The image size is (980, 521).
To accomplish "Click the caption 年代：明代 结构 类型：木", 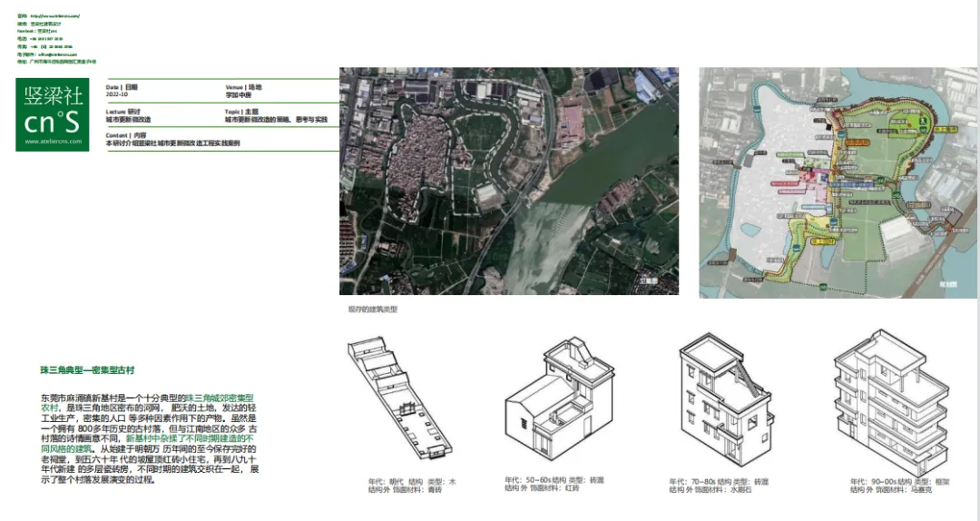I will tap(412, 482).
